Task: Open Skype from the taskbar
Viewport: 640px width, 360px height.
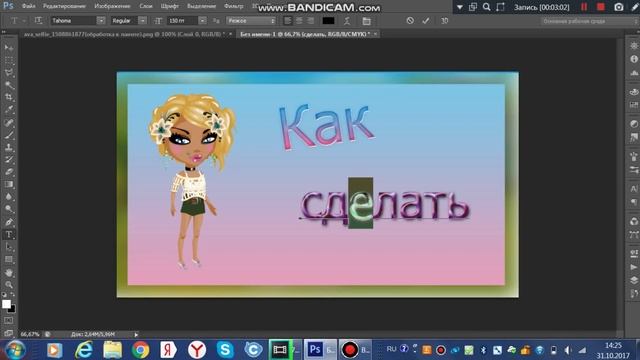Action: (225, 350)
